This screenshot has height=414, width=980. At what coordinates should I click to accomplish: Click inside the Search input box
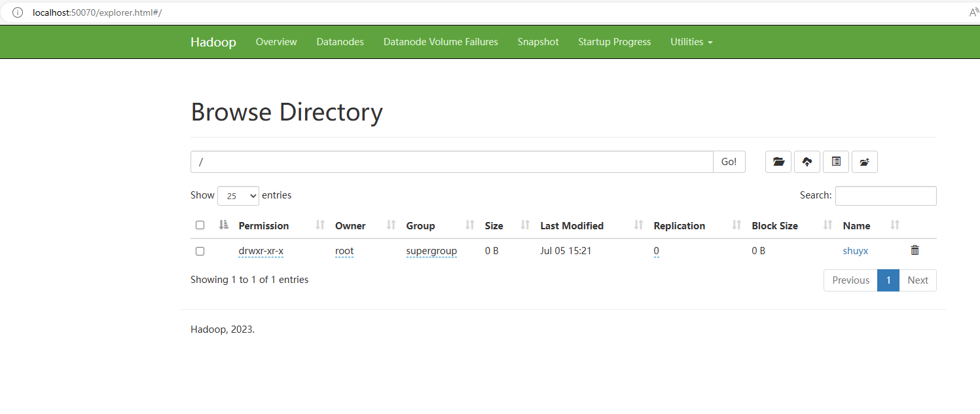(885, 195)
